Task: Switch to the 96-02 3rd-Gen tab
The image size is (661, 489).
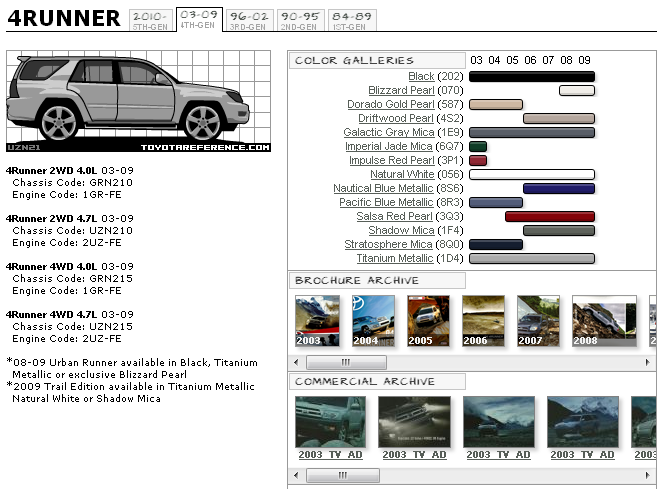Action: tap(249, 20)
